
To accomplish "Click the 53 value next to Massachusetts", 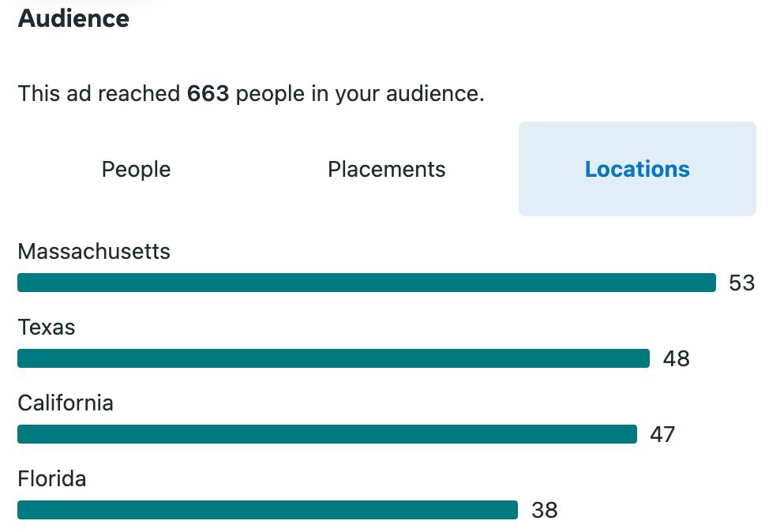I will 742,283.
